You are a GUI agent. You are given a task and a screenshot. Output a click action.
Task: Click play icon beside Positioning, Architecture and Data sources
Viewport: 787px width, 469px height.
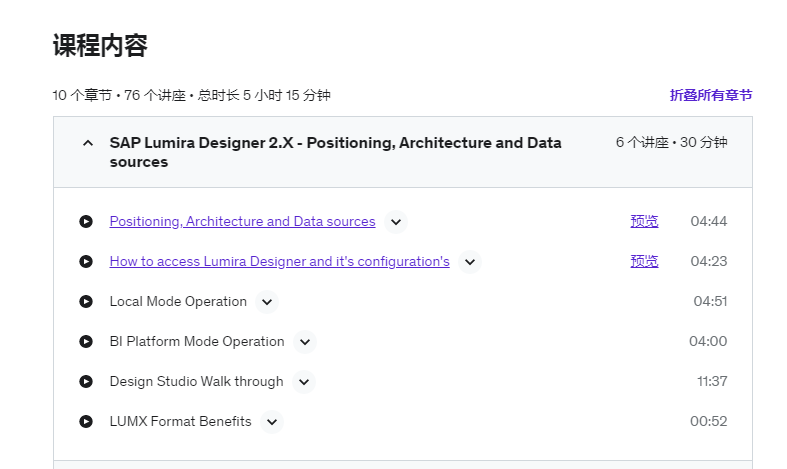(x=86, y=221)
